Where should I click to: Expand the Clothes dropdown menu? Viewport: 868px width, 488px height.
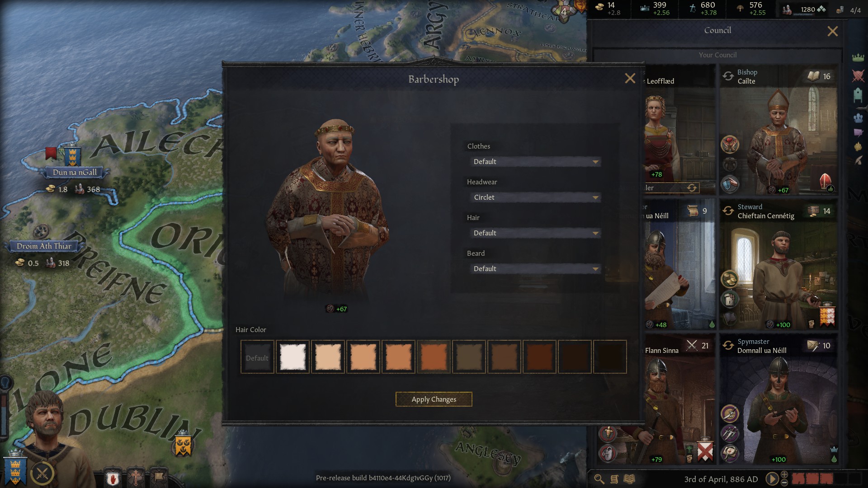pyautogui.click(x=533, y=161)
